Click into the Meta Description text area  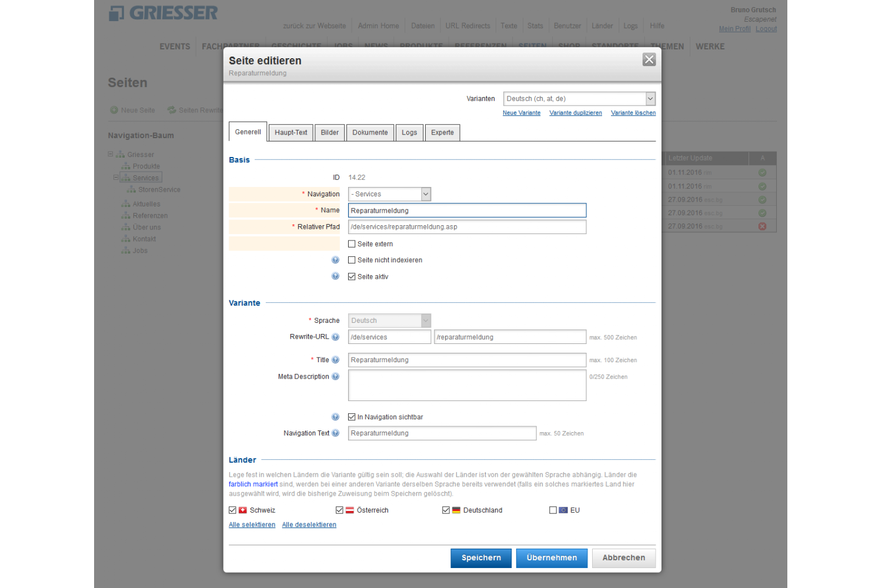pos(467,385)
